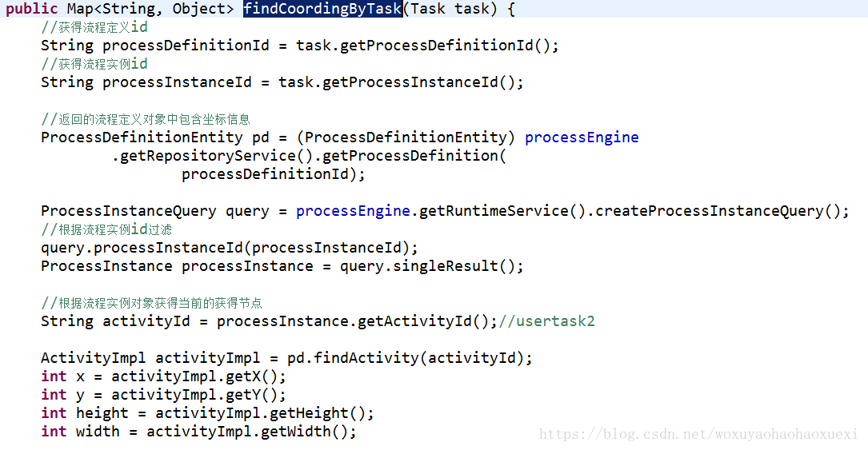Click 'int' keyword on the width line

54,431
